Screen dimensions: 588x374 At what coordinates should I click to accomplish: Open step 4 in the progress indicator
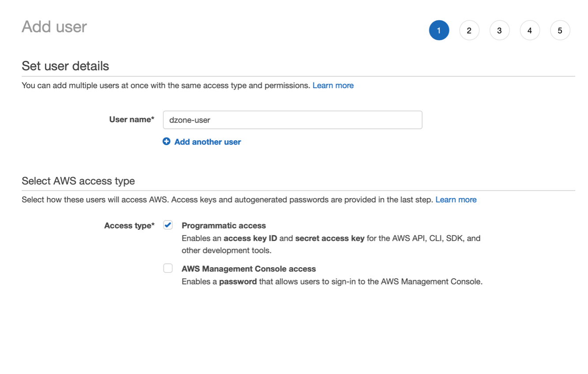530,30
